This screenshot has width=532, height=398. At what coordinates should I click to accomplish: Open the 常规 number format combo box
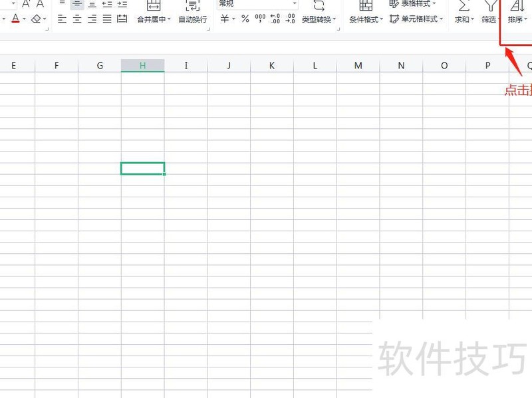pos(257,3)
